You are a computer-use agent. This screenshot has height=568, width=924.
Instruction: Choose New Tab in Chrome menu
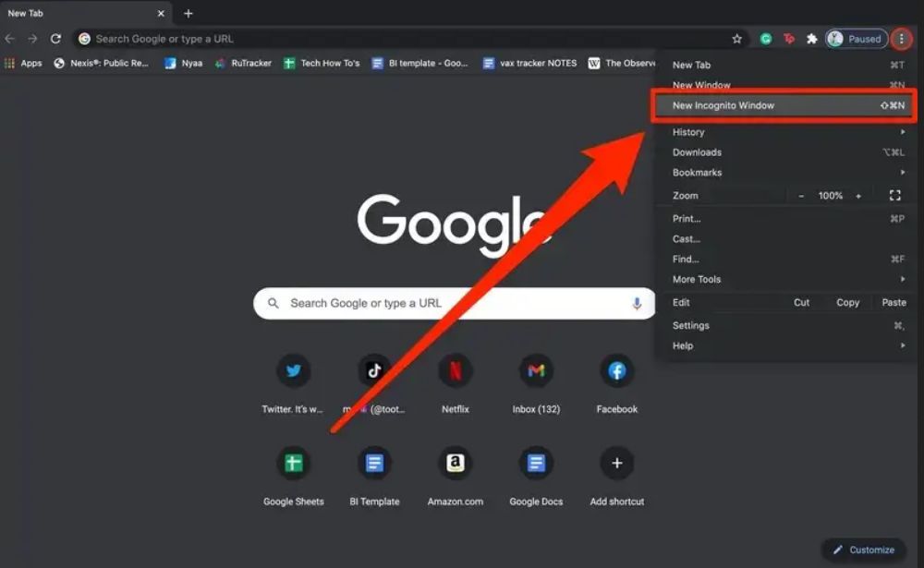coord(787,65)
